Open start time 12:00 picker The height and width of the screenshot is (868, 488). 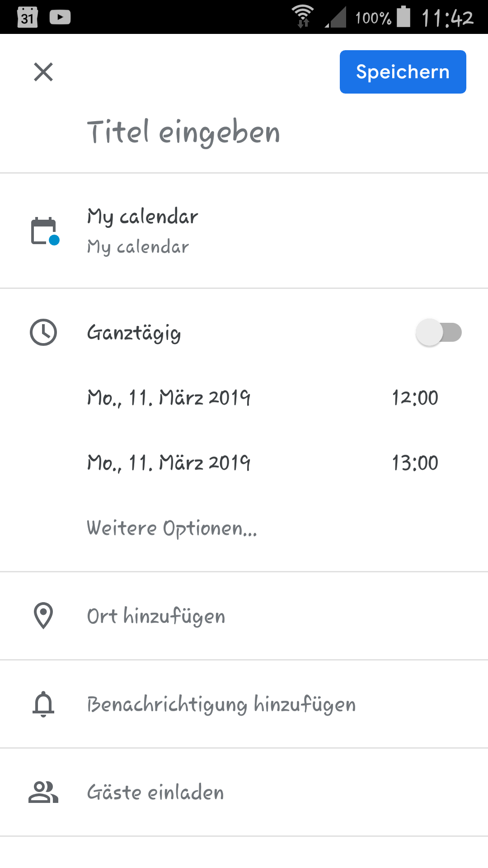pos(415,398)
